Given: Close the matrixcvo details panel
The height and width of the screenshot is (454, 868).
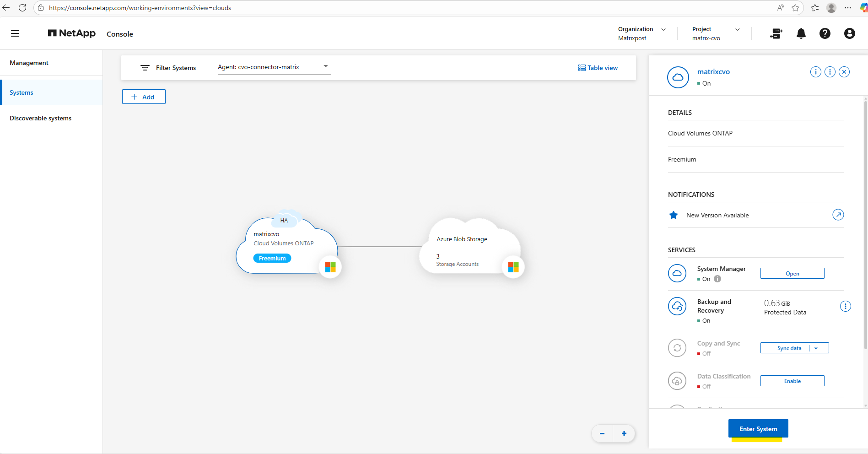Looking at the screenshot, I should tap(844, 72).
